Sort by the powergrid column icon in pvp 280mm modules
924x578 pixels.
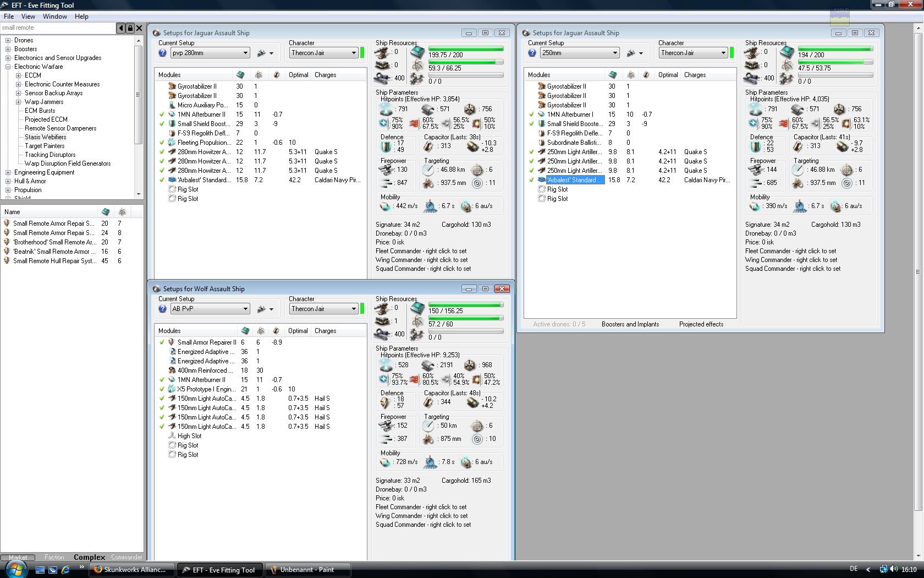(258, 75)
